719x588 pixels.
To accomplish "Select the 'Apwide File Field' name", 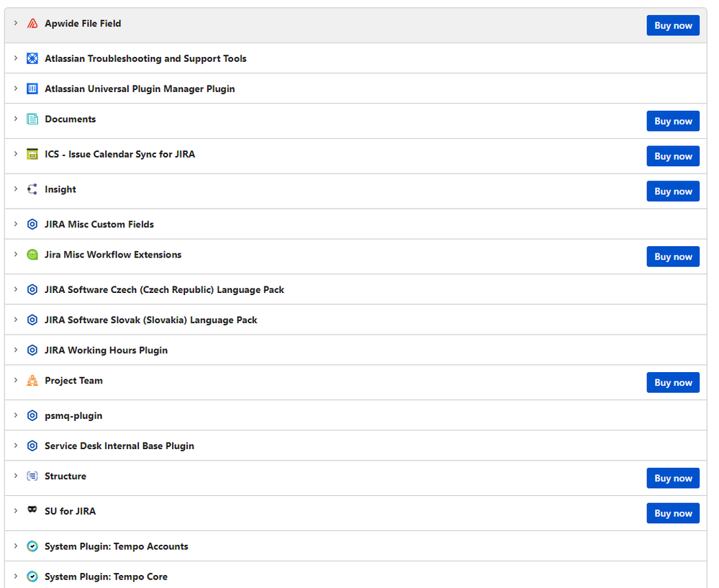I will pos(83,24).
